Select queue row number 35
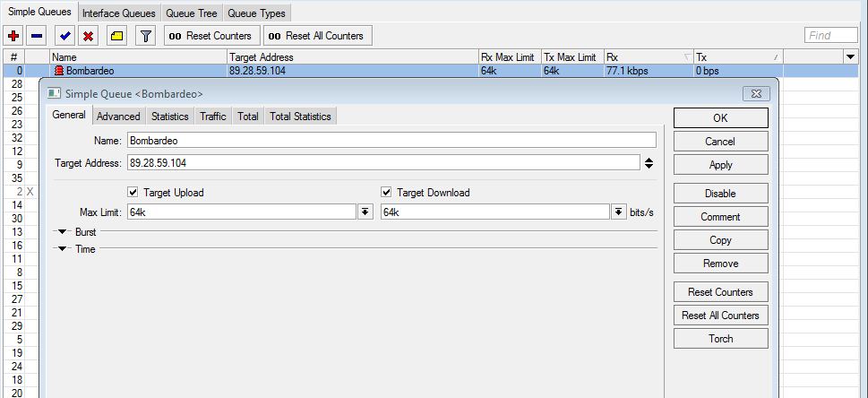The image size is (868, 398). click(17, 178)
